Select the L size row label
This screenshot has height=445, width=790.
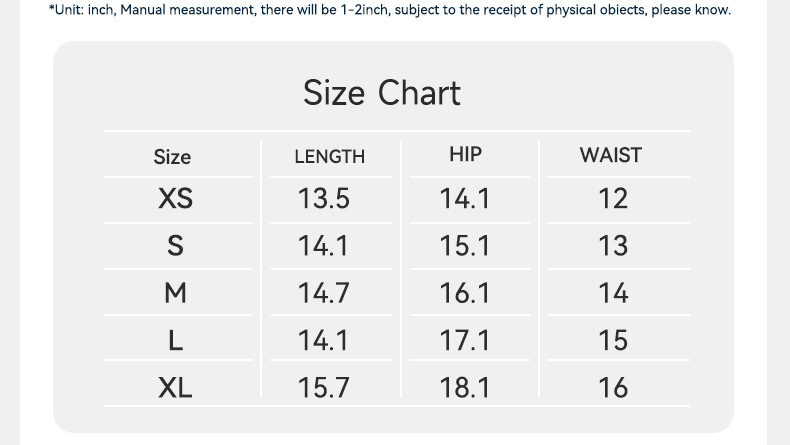click(x=175, y=340)
